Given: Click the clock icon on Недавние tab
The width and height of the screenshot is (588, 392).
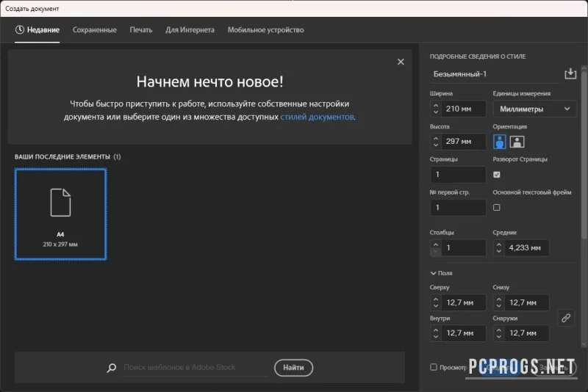Looking at the screenshot, I should (x=20, y=29).
